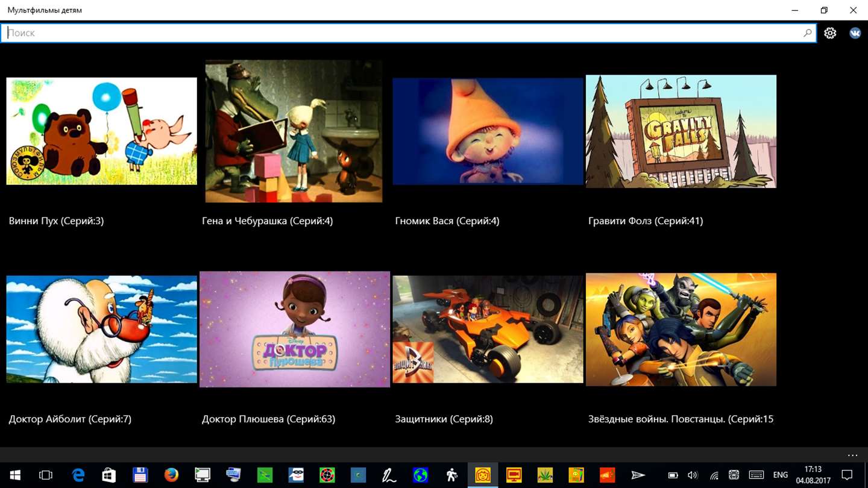Open the Доктор Айболит thumbnail
This screenshot has height=488, width=868.
click(101, 329)
